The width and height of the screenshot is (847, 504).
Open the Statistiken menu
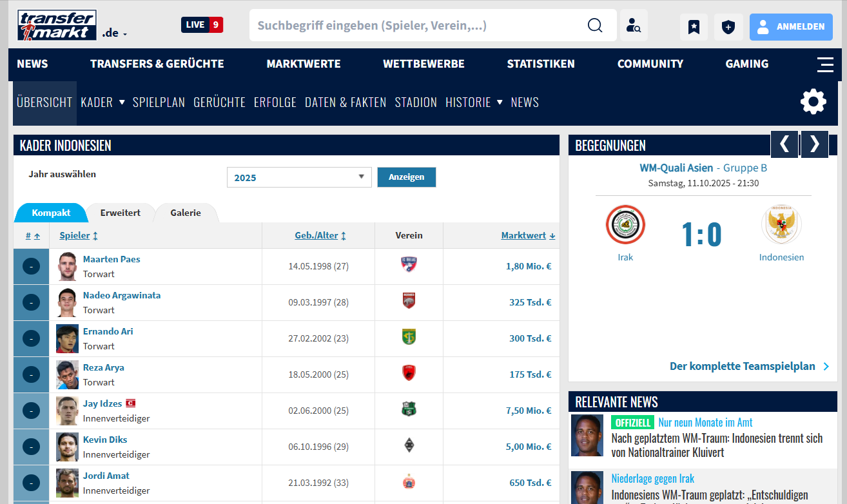(x=540, y=64)
